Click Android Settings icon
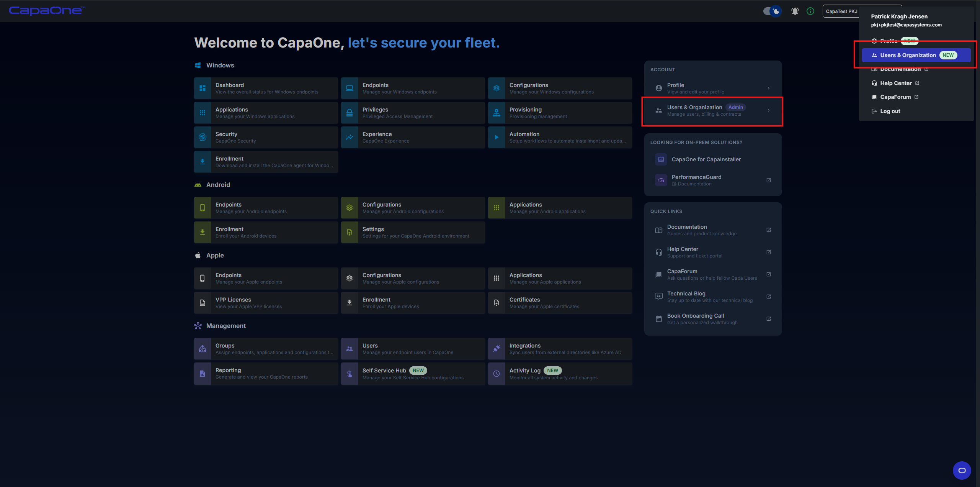 350,232
